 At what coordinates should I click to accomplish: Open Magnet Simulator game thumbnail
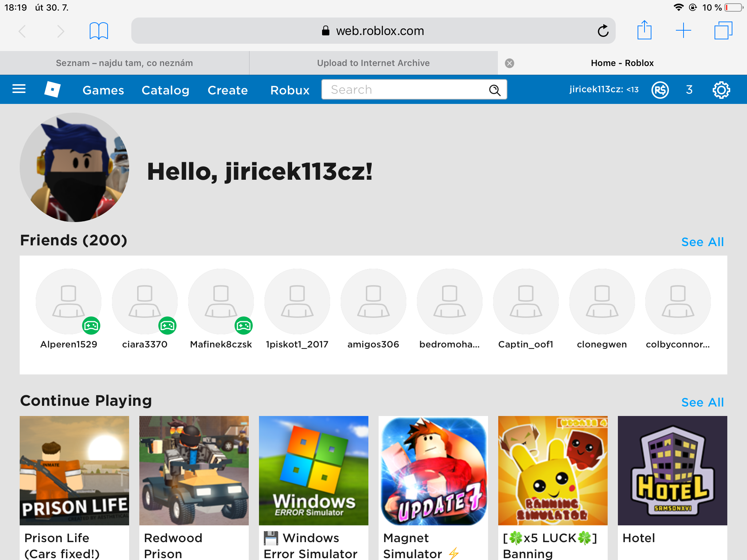433,471
